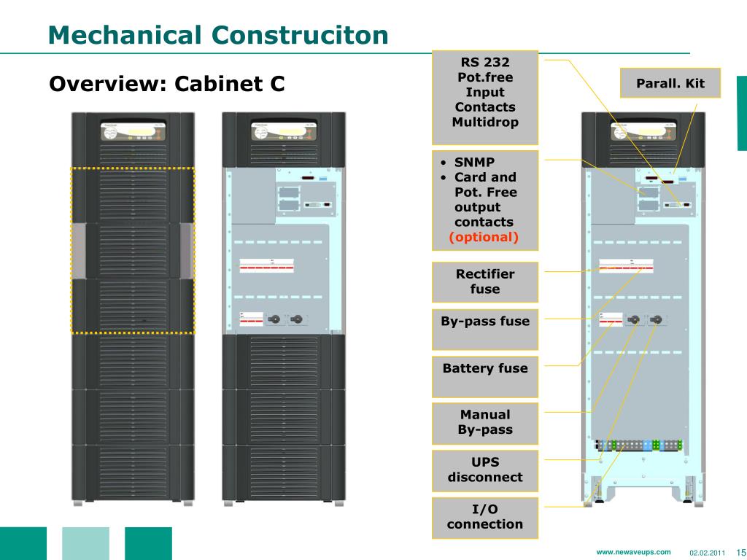Click the date 02.02.2011 in footer
747x560 pixels.
[707, 553]
